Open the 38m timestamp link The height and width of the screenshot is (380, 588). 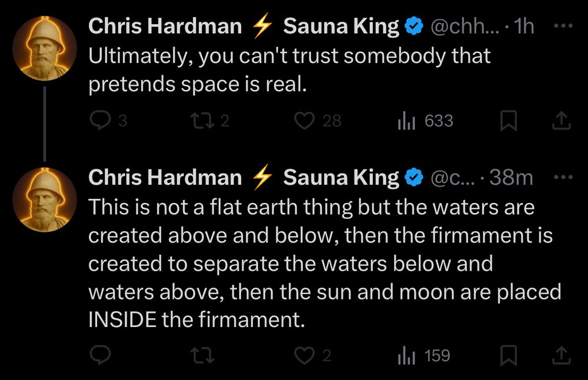[x=511, y=178]
